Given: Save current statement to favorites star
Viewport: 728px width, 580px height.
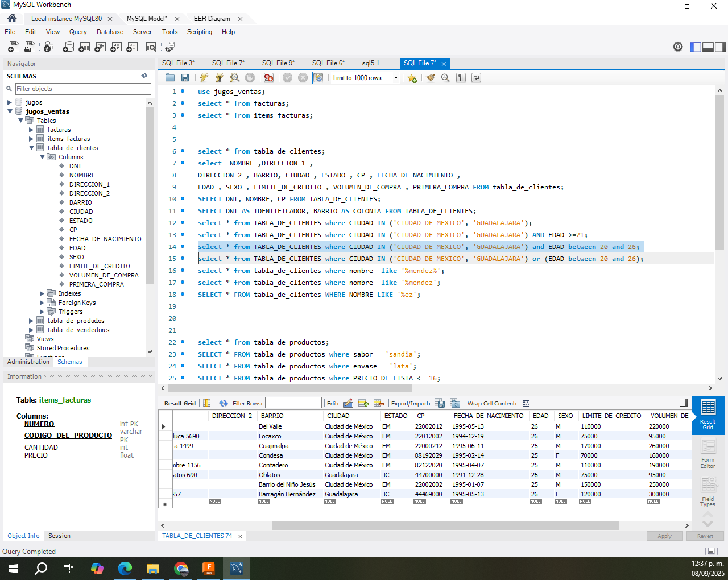Looking at the screenshot, I should pyautogui.click(x=412, y=78).
